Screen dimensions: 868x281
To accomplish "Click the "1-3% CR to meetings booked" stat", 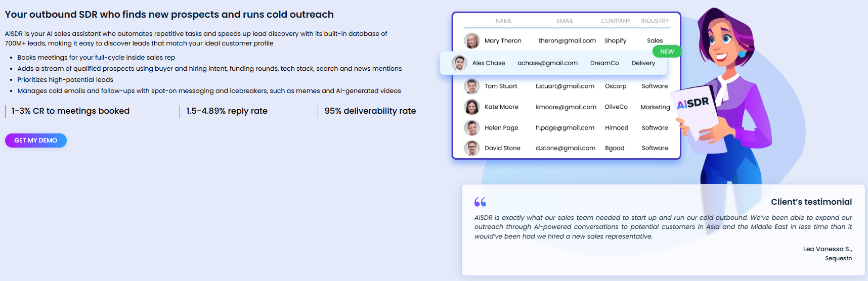I will click(70, 111).
